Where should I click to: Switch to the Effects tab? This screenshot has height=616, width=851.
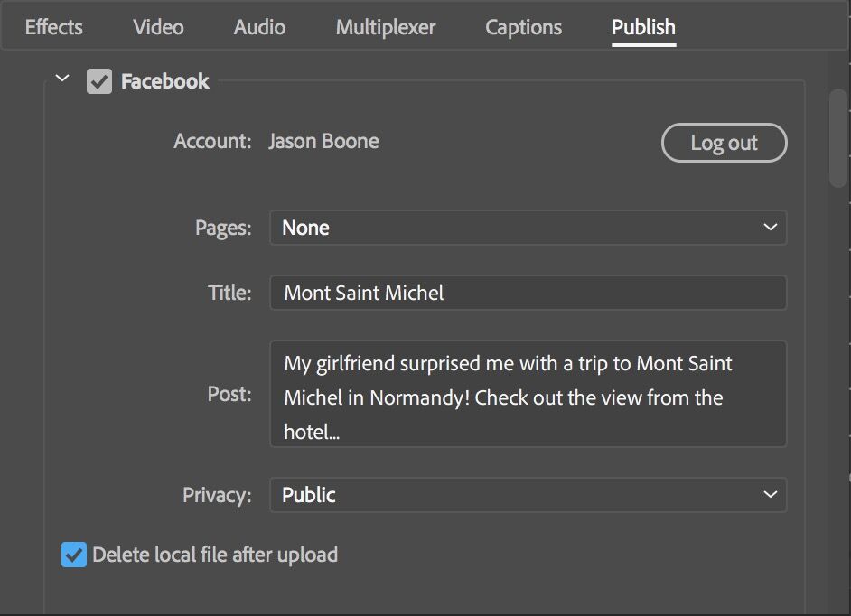click(53, 27)
